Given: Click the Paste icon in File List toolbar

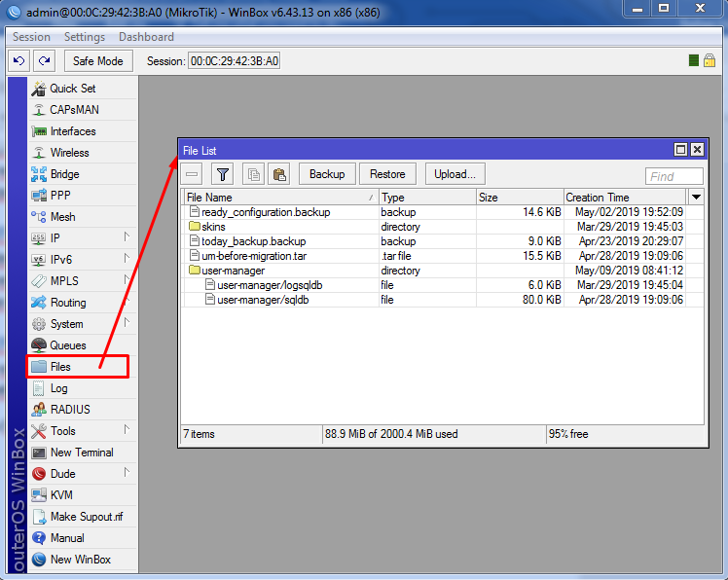Looking at the screenshot, I should point(279,174).
